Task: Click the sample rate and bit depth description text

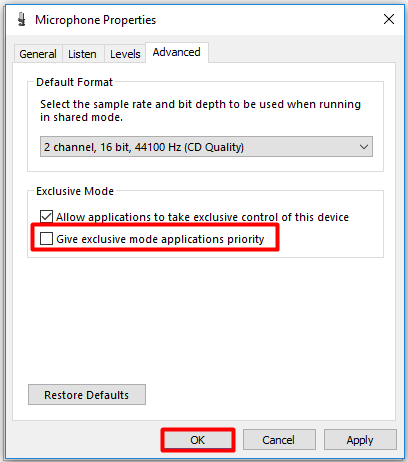Action: click(200, 111)
